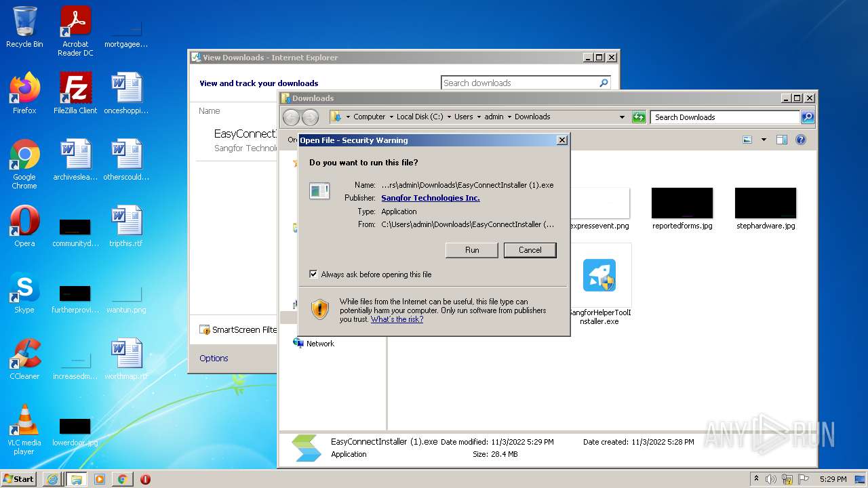Click Run in the security warning
The width and height of the screenshot is (868, 488).
click(x=472, y=250)
